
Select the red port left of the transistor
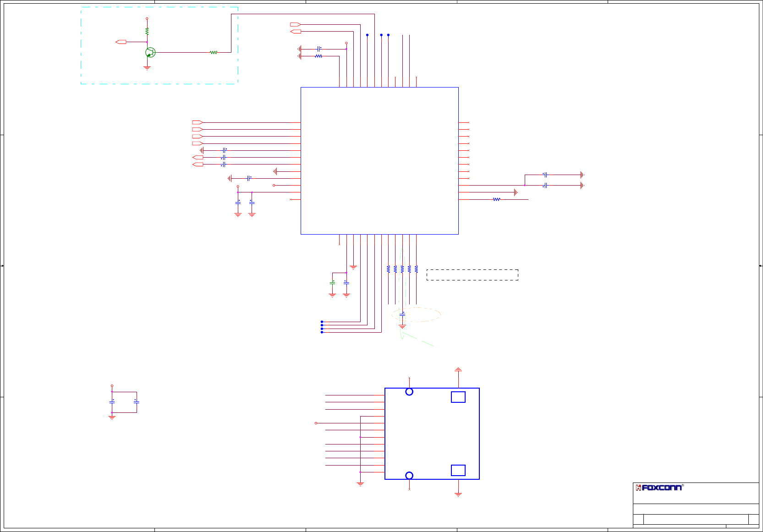point(121,42)
